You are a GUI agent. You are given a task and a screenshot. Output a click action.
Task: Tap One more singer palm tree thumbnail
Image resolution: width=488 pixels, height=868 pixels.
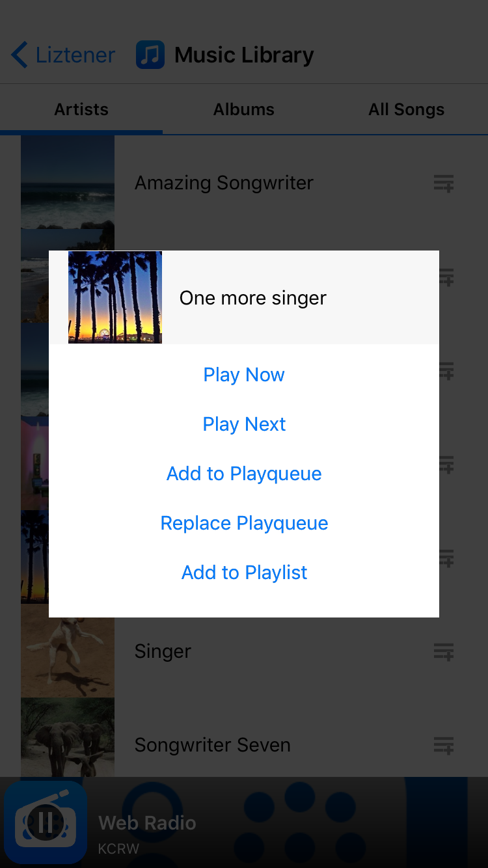click(115, 297)
